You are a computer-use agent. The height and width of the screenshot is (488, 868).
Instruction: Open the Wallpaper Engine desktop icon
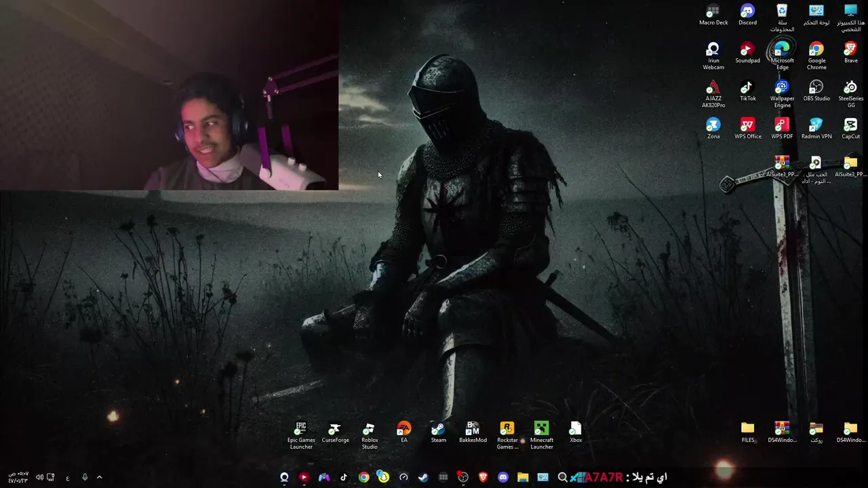tap(782, 94)
